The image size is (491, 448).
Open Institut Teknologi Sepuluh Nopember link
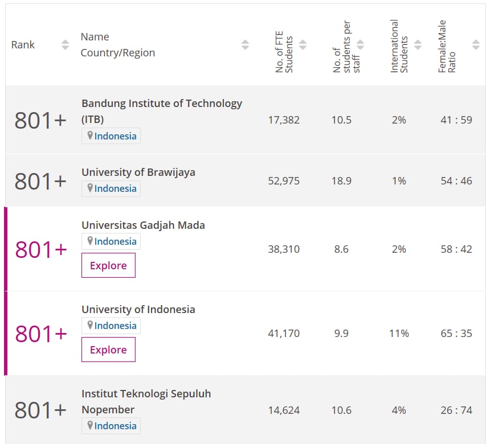click(146, 394)
